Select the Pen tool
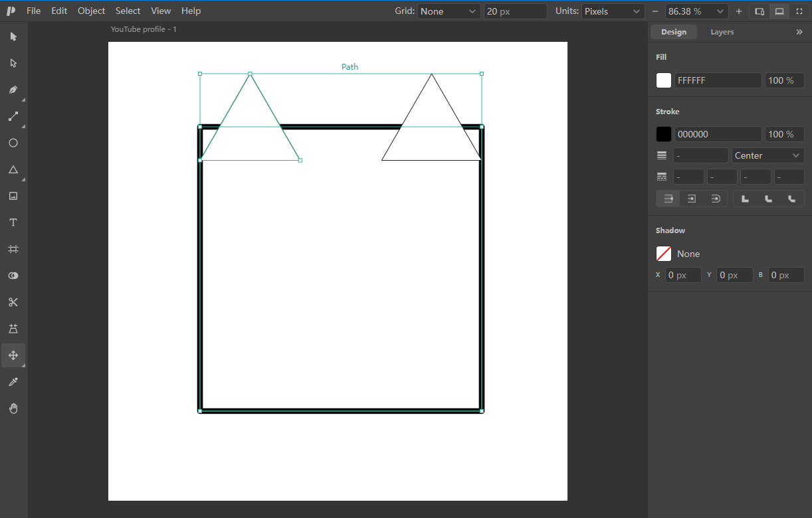The image size is (812, 518). (x=13, y=90)
